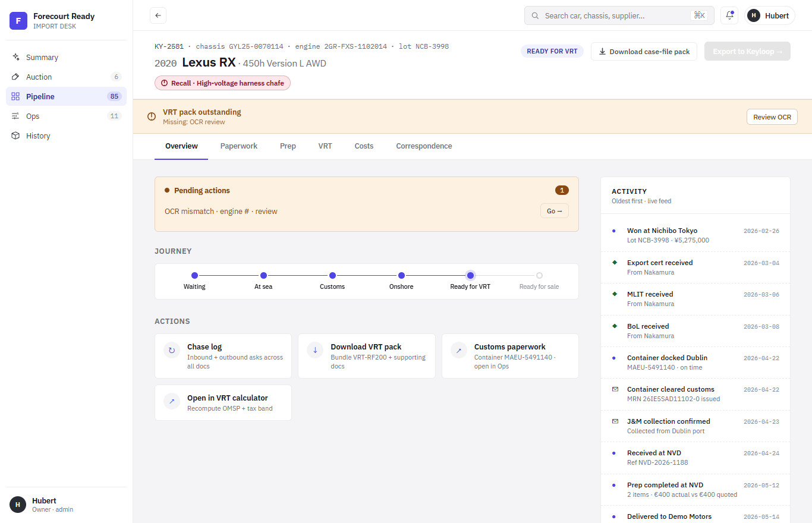Click the Ops count badge 11
812x523 pixels.
tap(115, 116)
